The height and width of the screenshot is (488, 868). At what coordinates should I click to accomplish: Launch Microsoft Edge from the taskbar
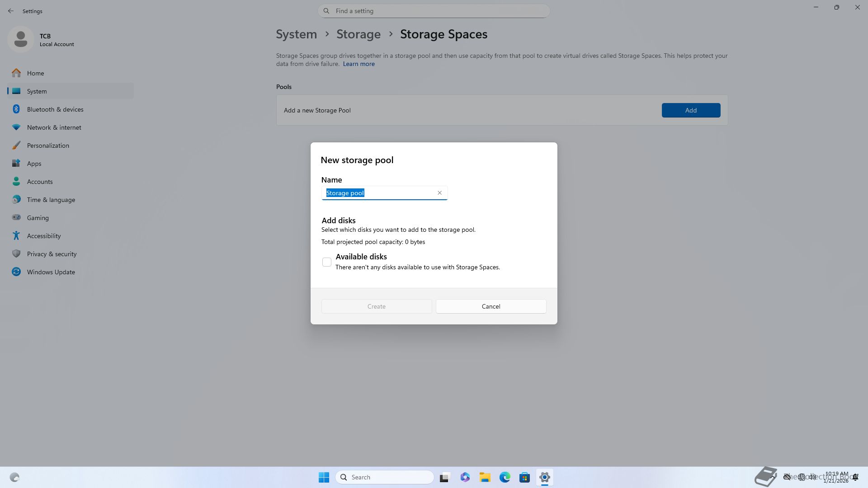click(505, 477)
